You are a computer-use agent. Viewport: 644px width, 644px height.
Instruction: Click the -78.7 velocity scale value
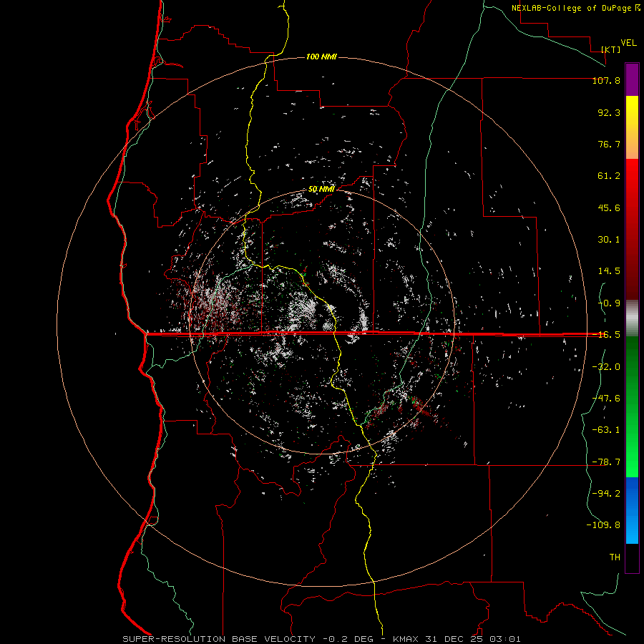(606, 462)
